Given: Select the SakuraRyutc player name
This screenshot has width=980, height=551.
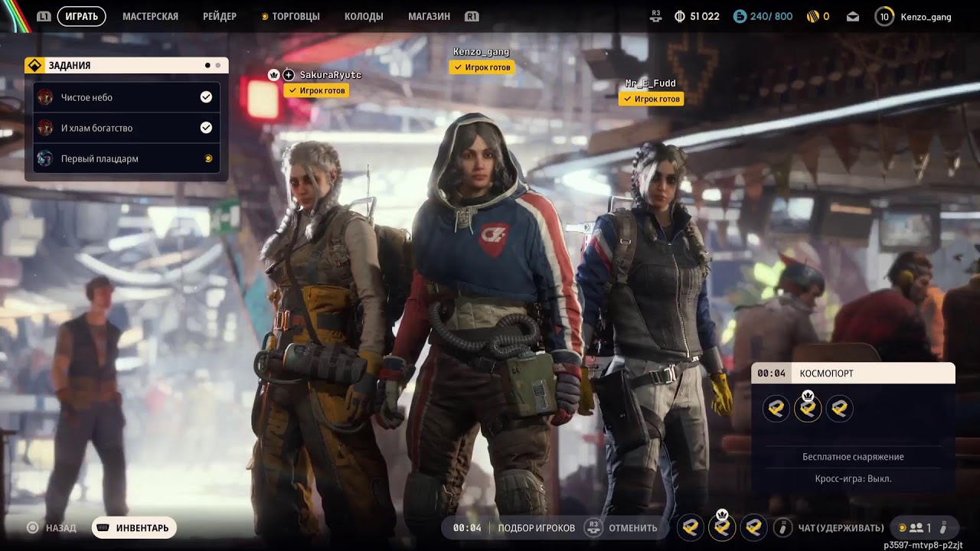Looking at the screenshot, I should 330,75.
